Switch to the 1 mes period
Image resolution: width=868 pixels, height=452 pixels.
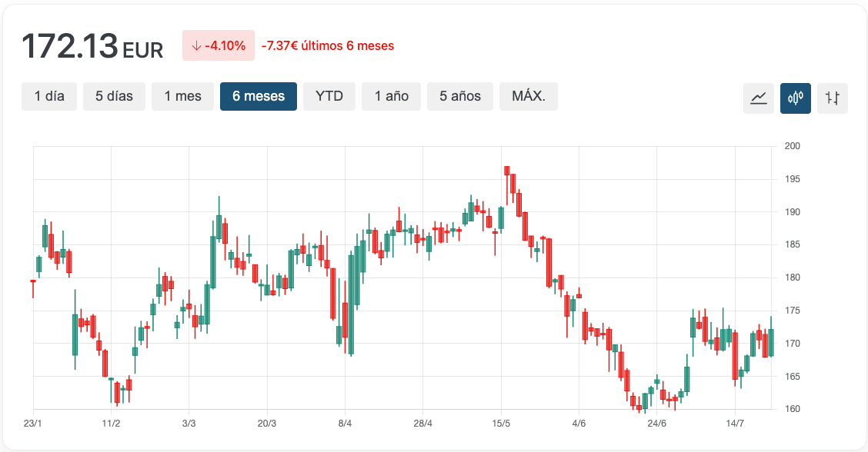pos(182,96)
